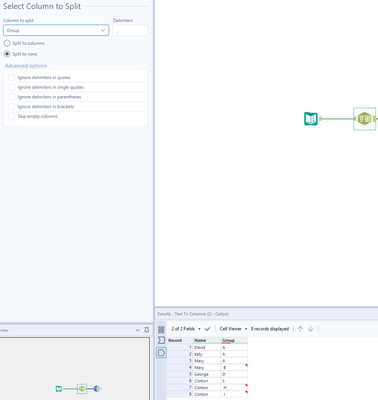Select the Clinton cell in record 6

click(207, 381)
